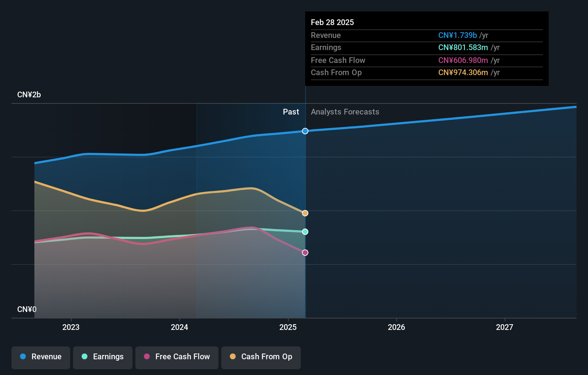This screenshot has width=588, height=375.
Task: Click the 2027 x-axis label
Action: click(x=505, y=327)
